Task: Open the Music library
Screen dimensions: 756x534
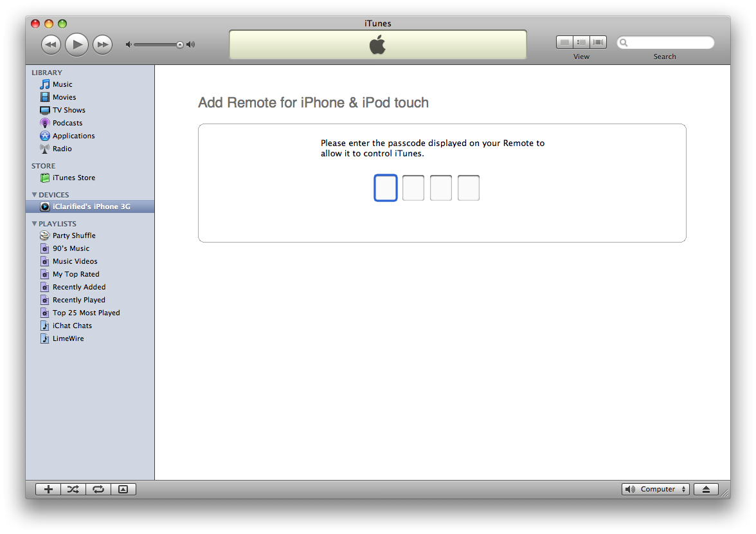Action: click(90, 84)
